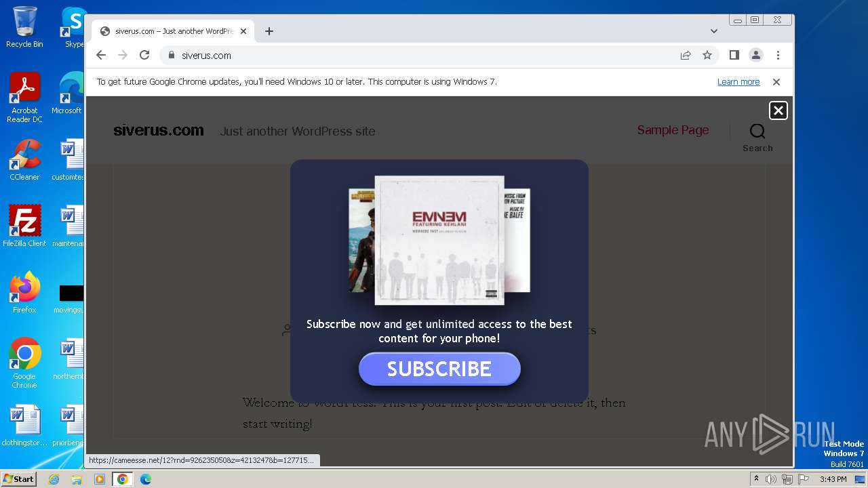Open Google Chrome desktop shortcut
868x488 pixels.
point(24,363)
